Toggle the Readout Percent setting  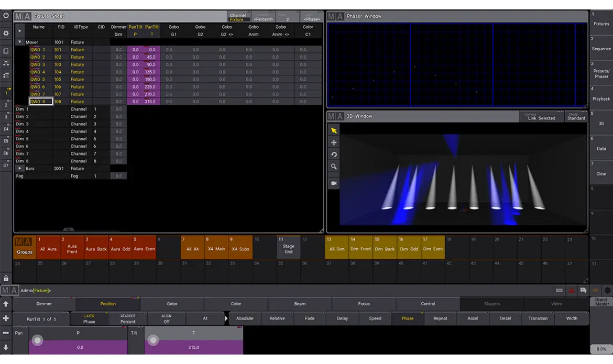pyautogui.click(x=128, y=318)
